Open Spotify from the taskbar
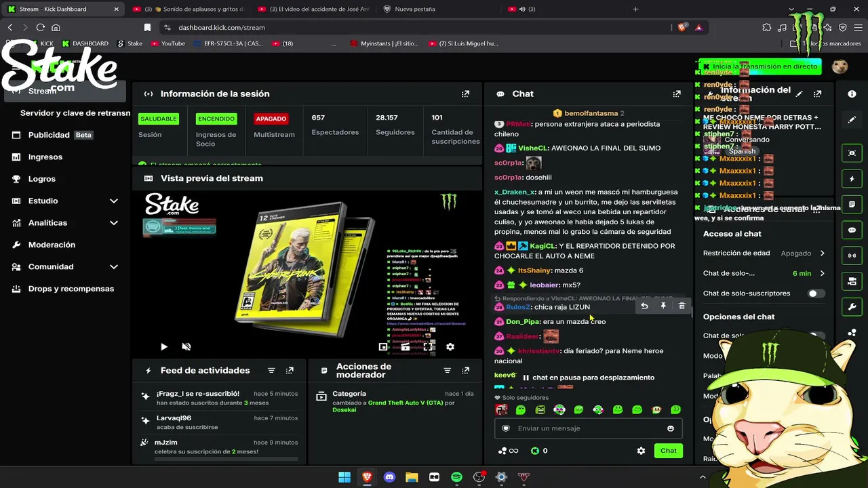The width and height of the screenshot is (868, 488). [456, 477]
